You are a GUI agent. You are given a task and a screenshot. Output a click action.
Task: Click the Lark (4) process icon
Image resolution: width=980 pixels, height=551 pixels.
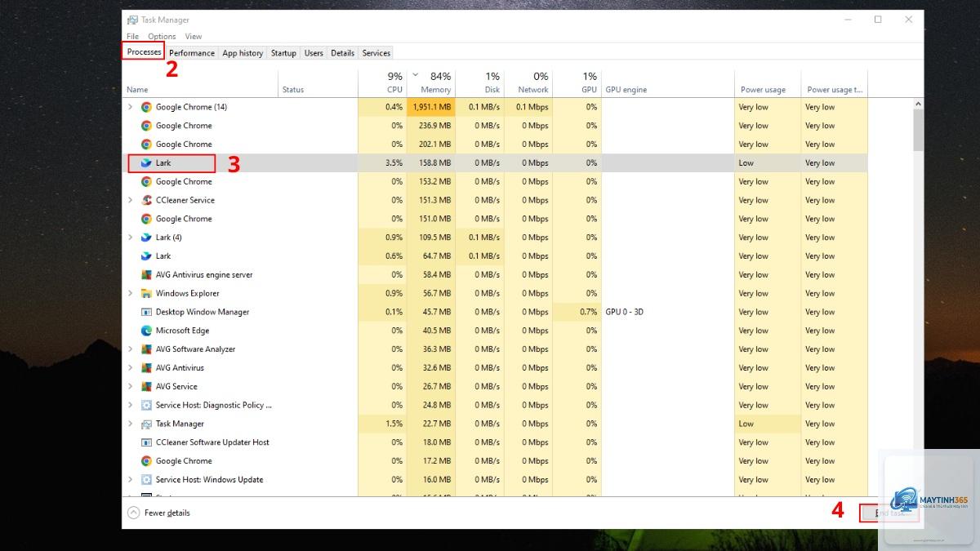[x=146, y=238]
